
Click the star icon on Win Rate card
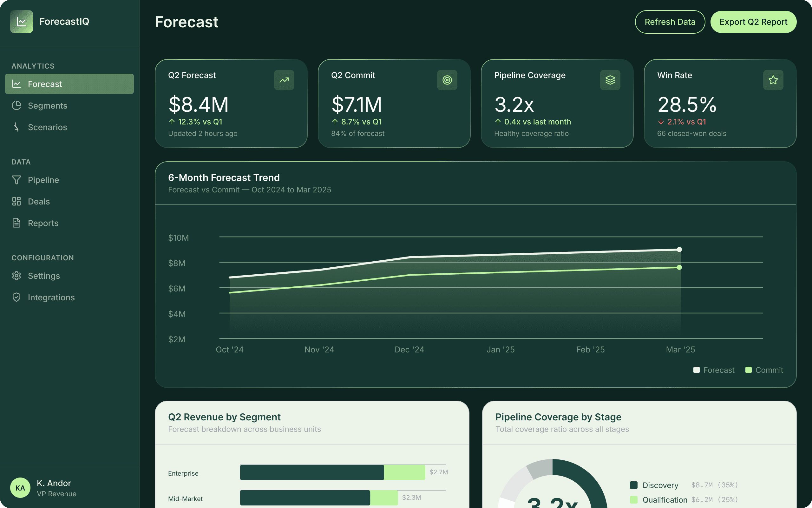(773, 80)
